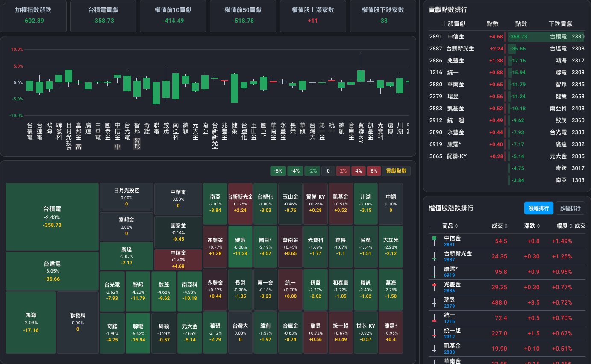Click the 南亞 1303 -3.84 contribution row
Image resolution: width=591 pixels, height=364 pixels.
546,180
